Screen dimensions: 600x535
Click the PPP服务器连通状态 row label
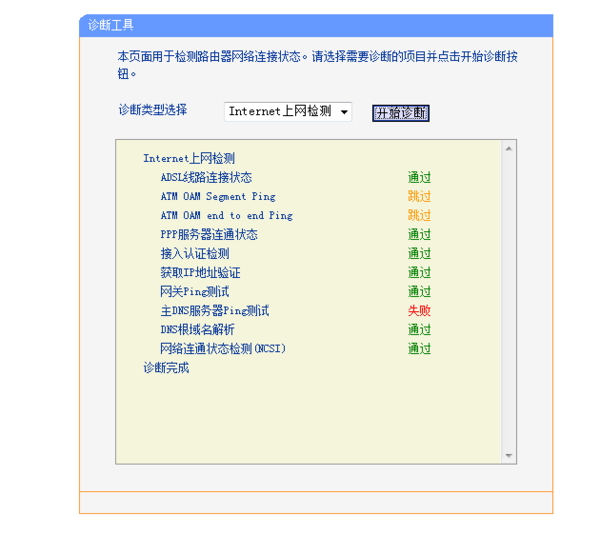coord(209,234)
